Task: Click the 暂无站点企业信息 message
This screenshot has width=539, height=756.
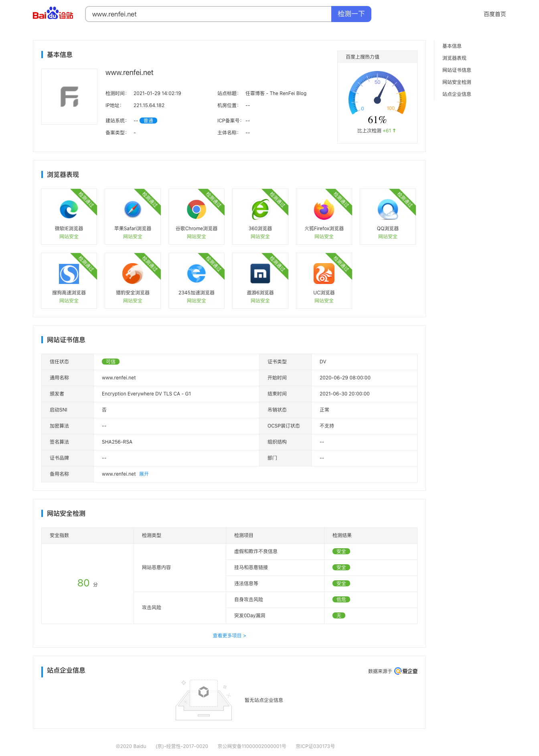Action: [x=264, y=700]
